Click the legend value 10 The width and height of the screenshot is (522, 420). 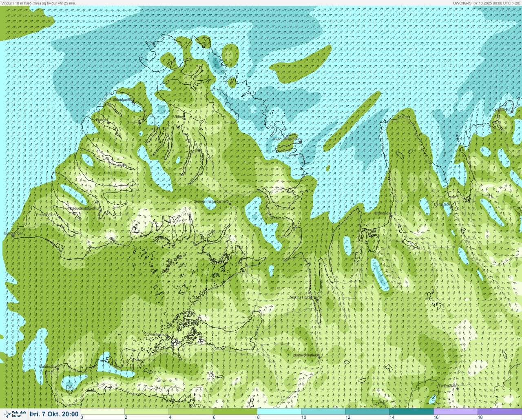click(x=304, y=417)
